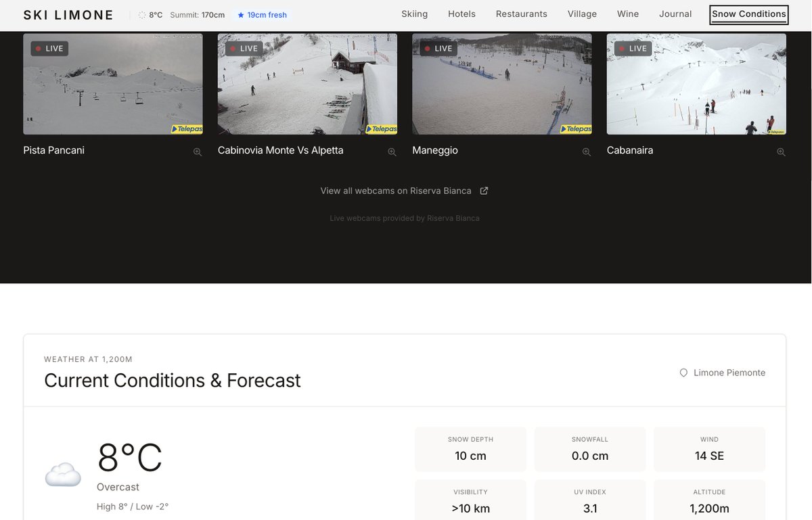
Task: Open the Cabanaira webcam image
Action: (696, 85)
